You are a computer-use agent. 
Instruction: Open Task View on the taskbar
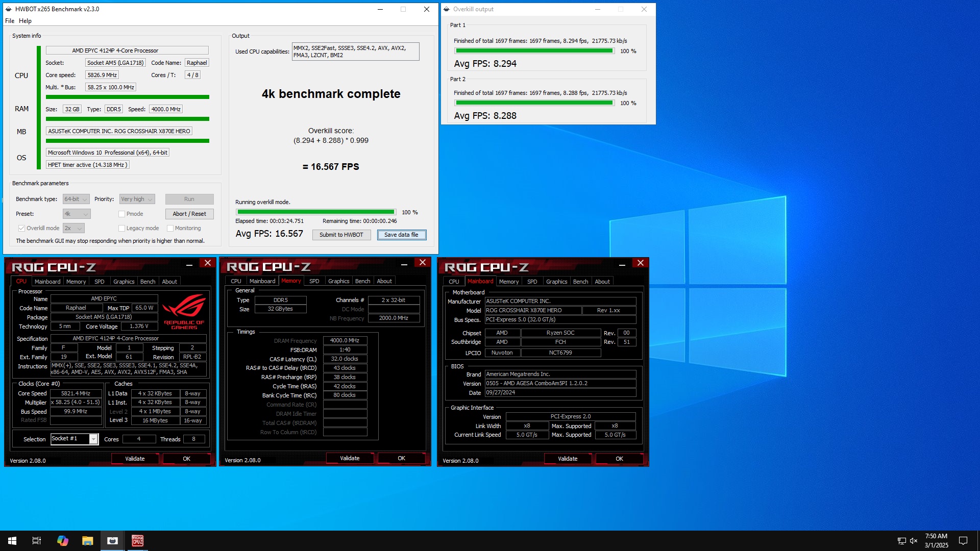click(x=37, y=541)
